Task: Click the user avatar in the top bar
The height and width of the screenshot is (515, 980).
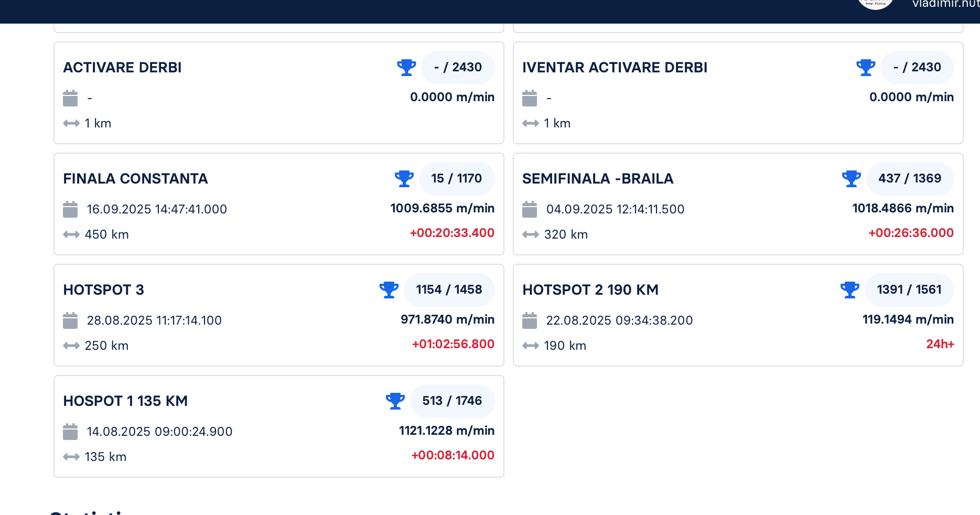Action: [x=875, y=3]
